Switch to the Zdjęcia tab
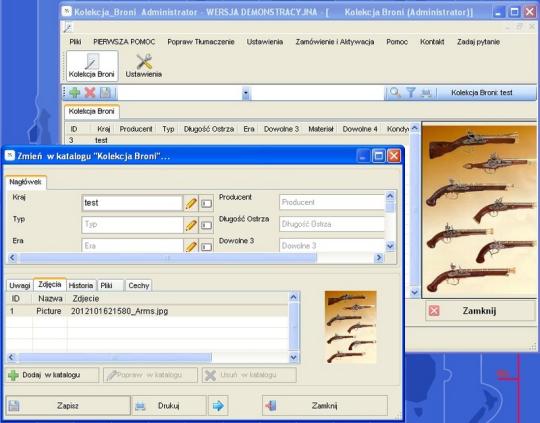This screenshot has width=540, height=423. pyautogui.click(x=50, y=284)
